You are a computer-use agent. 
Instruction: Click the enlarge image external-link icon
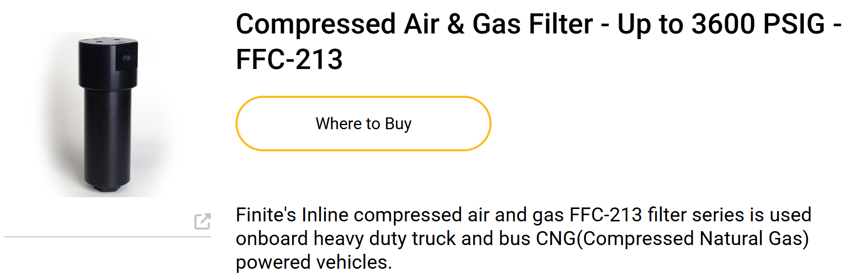click(203, 221)
